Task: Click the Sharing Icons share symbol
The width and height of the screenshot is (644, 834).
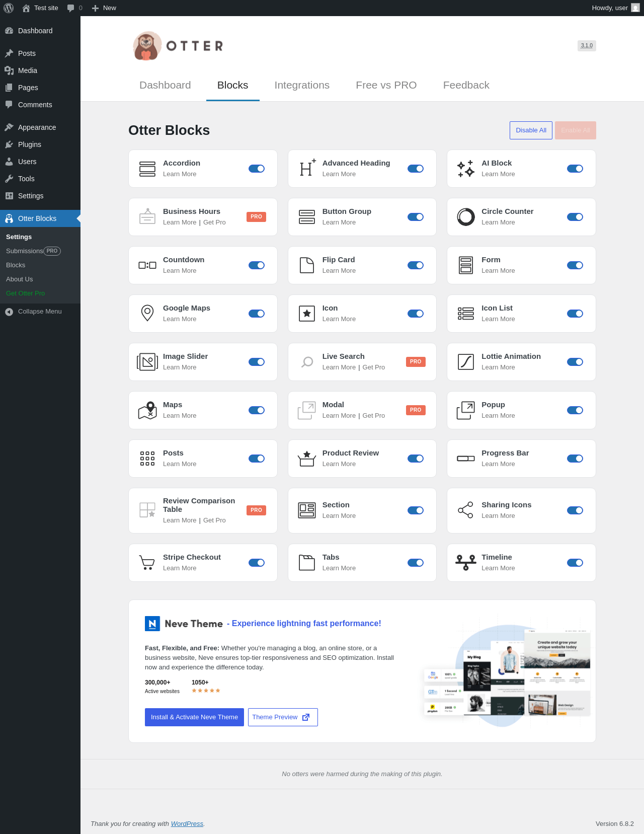Action: 465,510
